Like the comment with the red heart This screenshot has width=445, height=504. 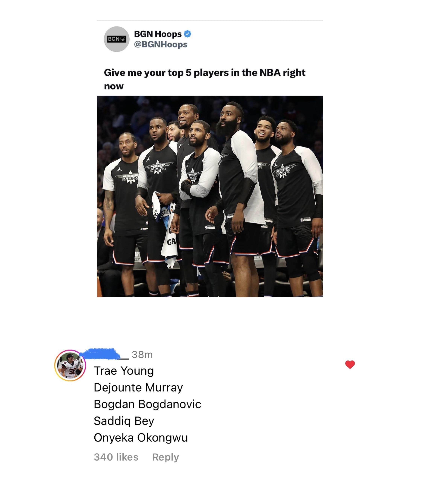click(x=350, y=364)
